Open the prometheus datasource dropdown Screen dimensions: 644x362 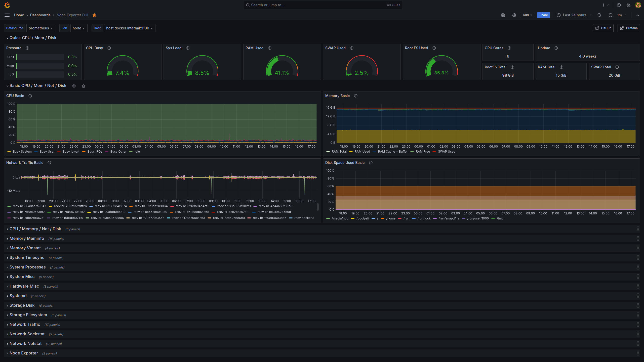pyautogui.click(x=41, y=28)
